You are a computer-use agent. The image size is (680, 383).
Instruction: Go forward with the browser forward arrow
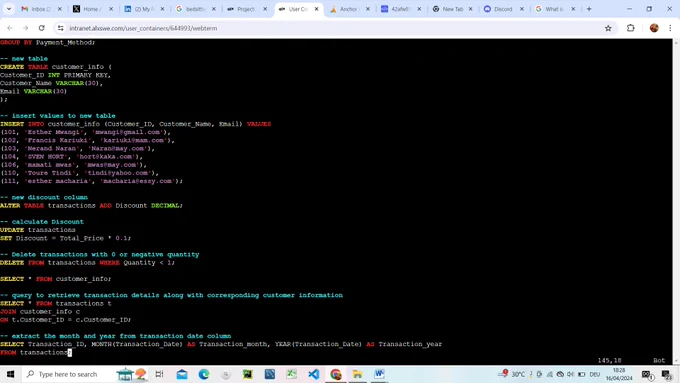(26, 28)
